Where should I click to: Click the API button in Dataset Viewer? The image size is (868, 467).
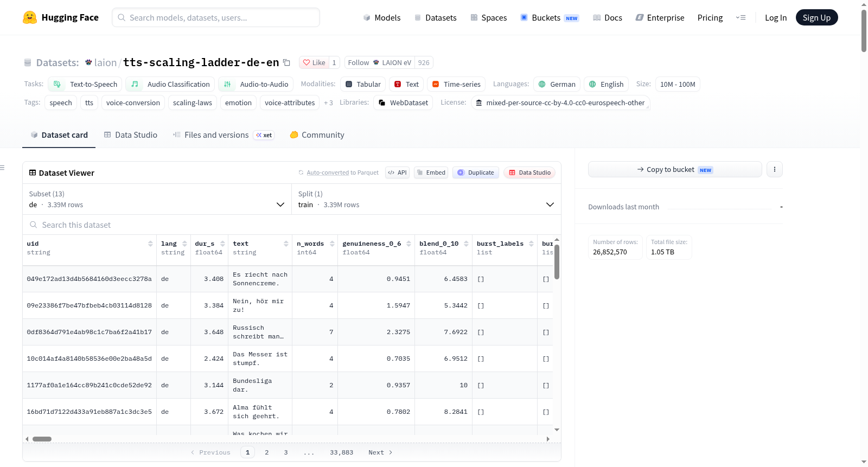397,172
